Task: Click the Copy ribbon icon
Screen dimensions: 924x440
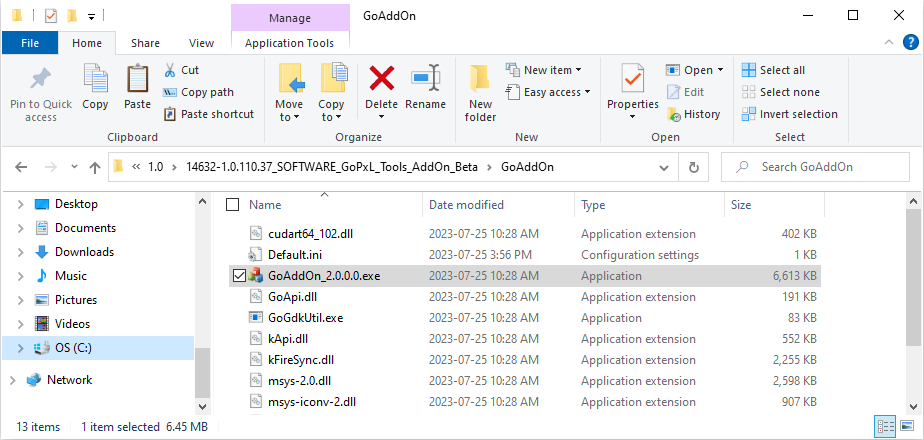Action: pyautogui.click(x=95, y=78)
